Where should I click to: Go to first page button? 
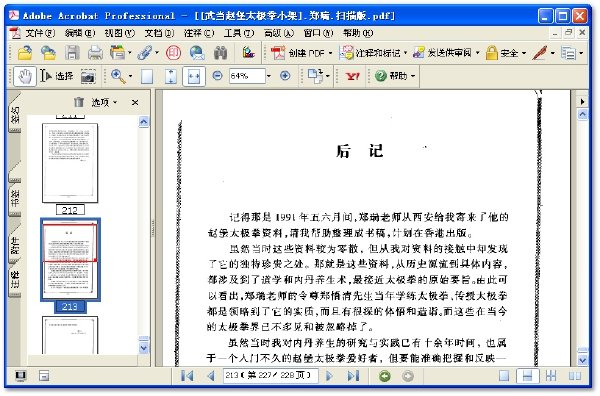[x=187, y=376]
